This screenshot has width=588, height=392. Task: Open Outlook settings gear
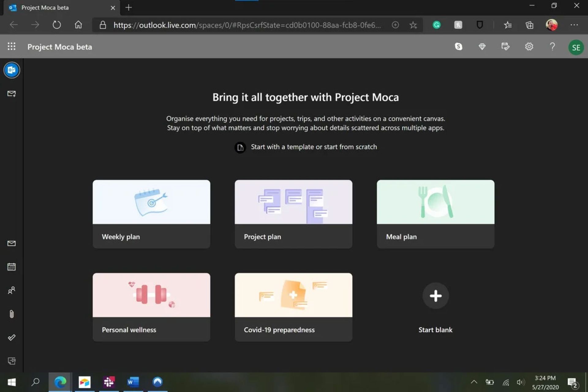point(529,47)
